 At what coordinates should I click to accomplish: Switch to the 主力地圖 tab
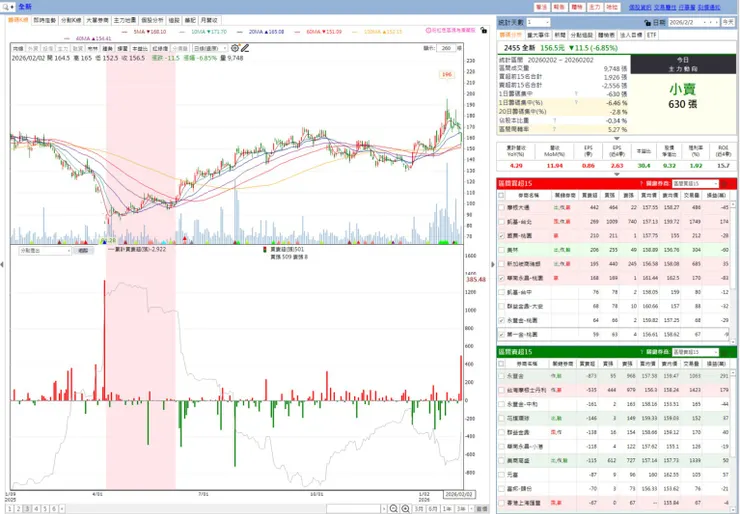click(x=125, y=20)
